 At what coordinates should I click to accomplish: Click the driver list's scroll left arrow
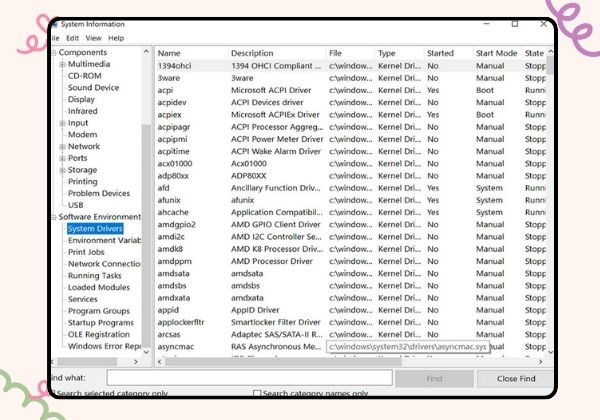[160, 361]
